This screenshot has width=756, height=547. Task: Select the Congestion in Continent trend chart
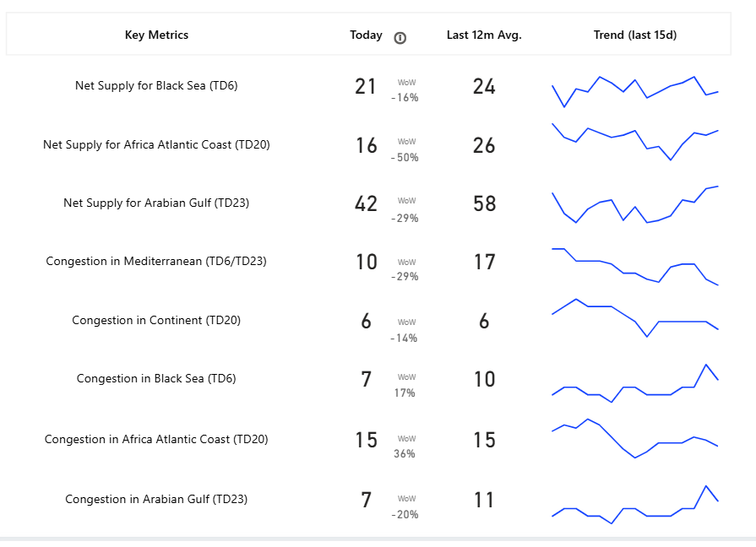635,317
